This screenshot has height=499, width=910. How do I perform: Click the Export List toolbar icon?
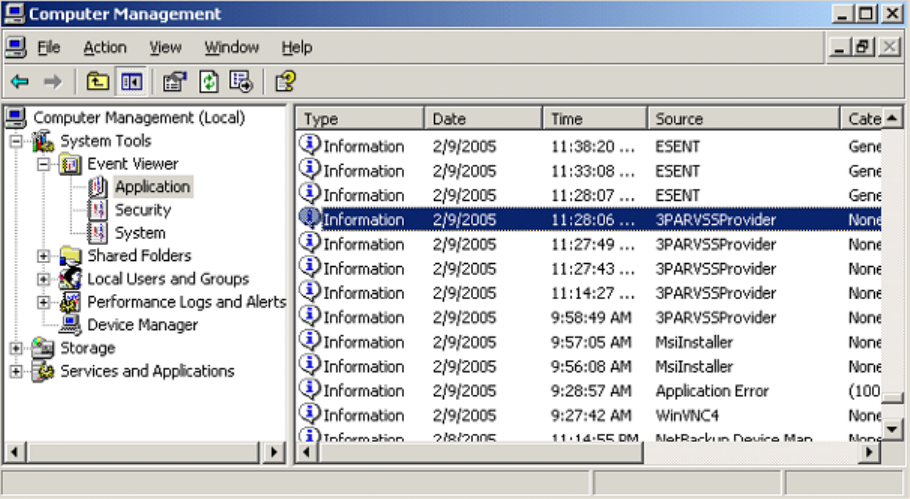tap(240, 81)
